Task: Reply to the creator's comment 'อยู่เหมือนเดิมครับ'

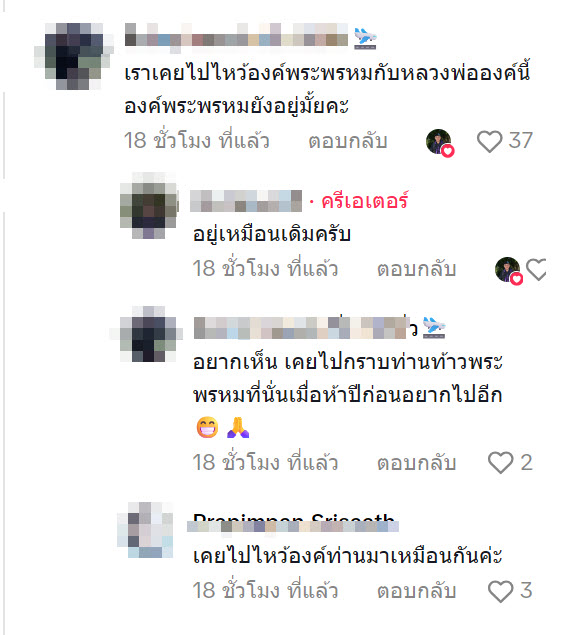Action: (x=416, y=269)
